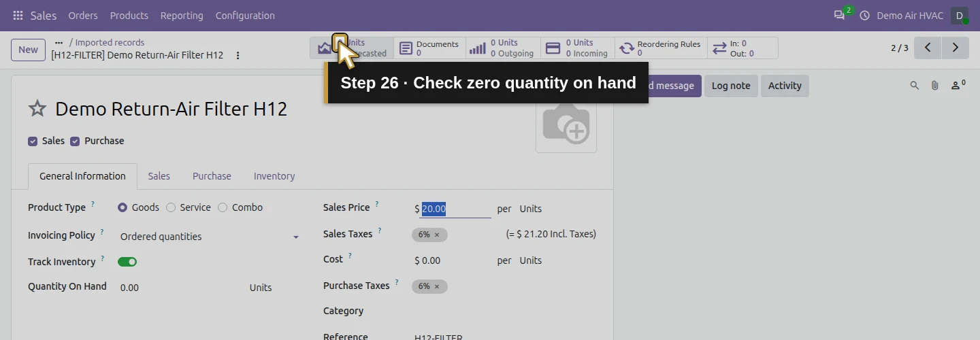Mark product as favorite star

coord(37,108)
